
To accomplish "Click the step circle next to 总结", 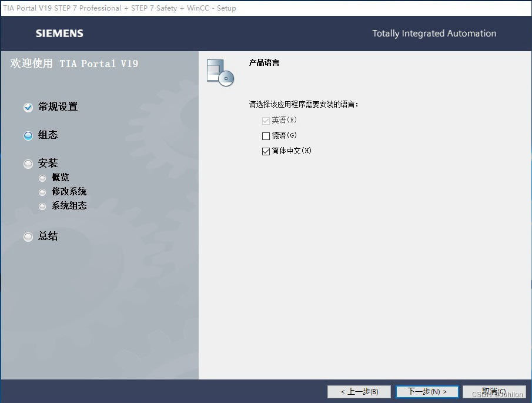I will coord(28,237).
